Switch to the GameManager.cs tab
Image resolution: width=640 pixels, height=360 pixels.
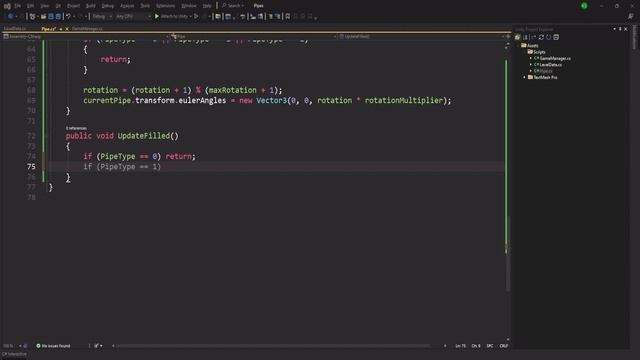coord(87,29)
